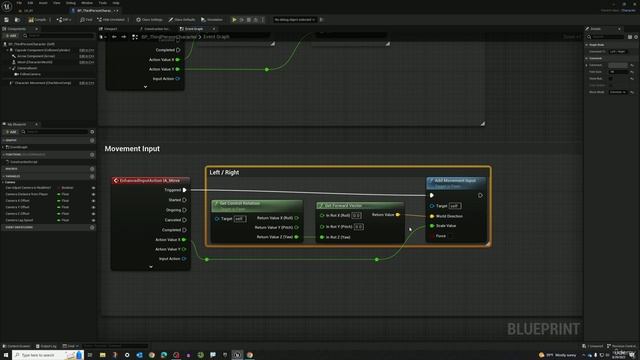Expand the EnhancedInputAction IA_Move node arrow
Screen dimensions: 640x360
click(x=151, y=267)
